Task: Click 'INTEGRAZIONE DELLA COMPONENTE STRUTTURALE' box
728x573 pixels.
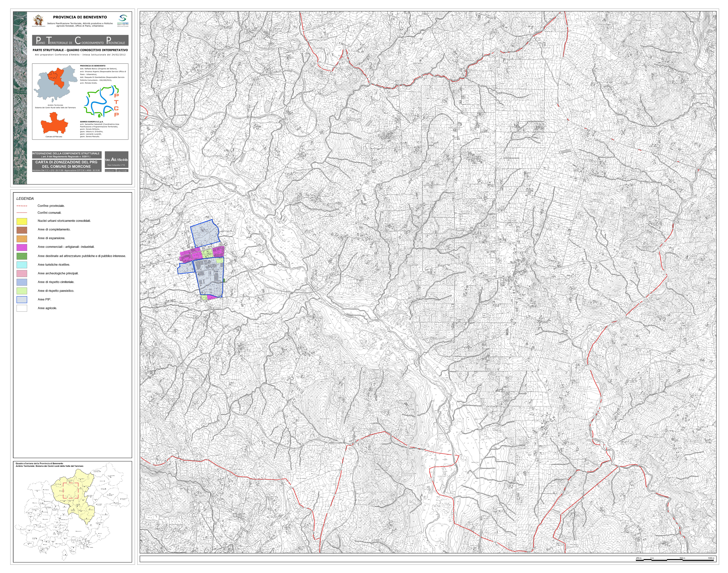Action: 67,155
